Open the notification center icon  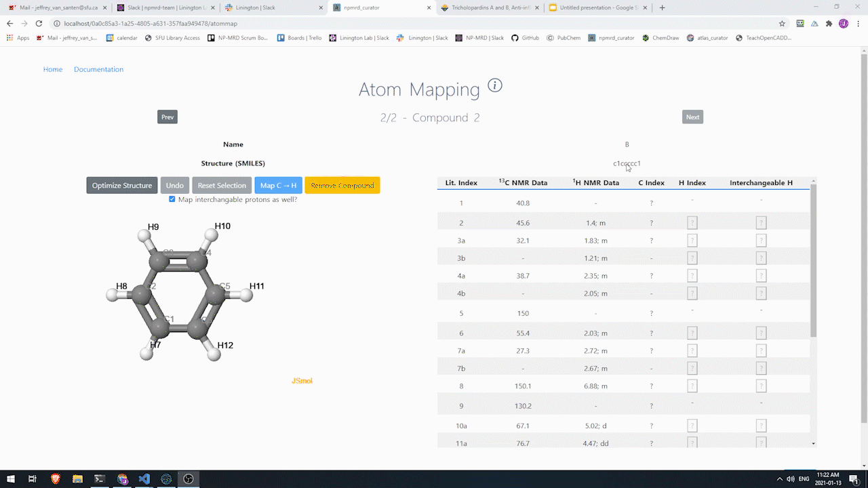(x=854, y=479)
